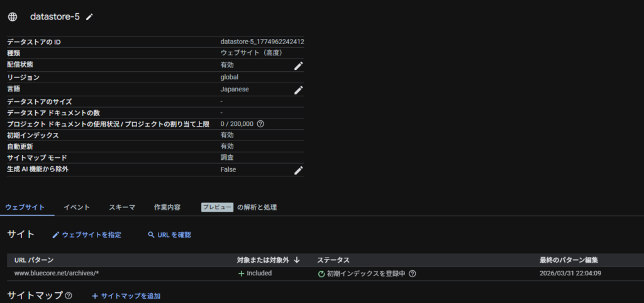Sort by 対象または対象外 using the arrow
644x303 pixels.
(x=297, y=260)
